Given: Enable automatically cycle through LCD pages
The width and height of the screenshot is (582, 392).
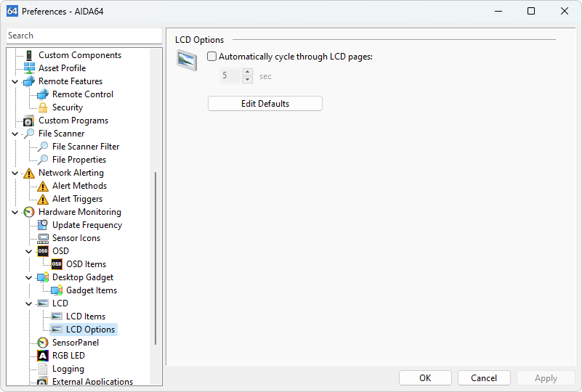Looking at the screenshot, I should [x=212, y=57].
